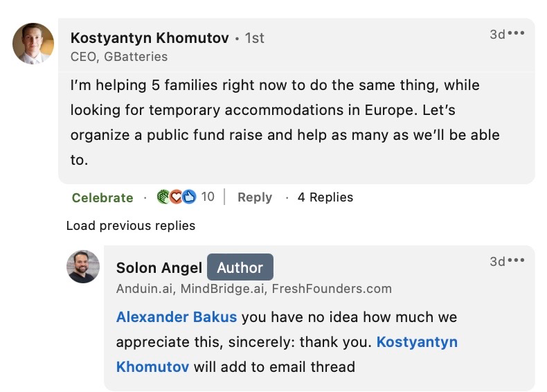The width and height of the screenshot is (547, 392).
Task: Click the green clapping celebrate reaction icon
Action: tap(164, 197)
